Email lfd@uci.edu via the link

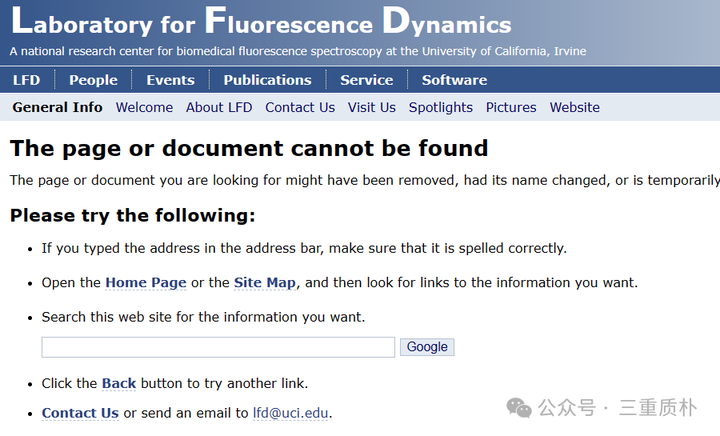pos(291,413)
